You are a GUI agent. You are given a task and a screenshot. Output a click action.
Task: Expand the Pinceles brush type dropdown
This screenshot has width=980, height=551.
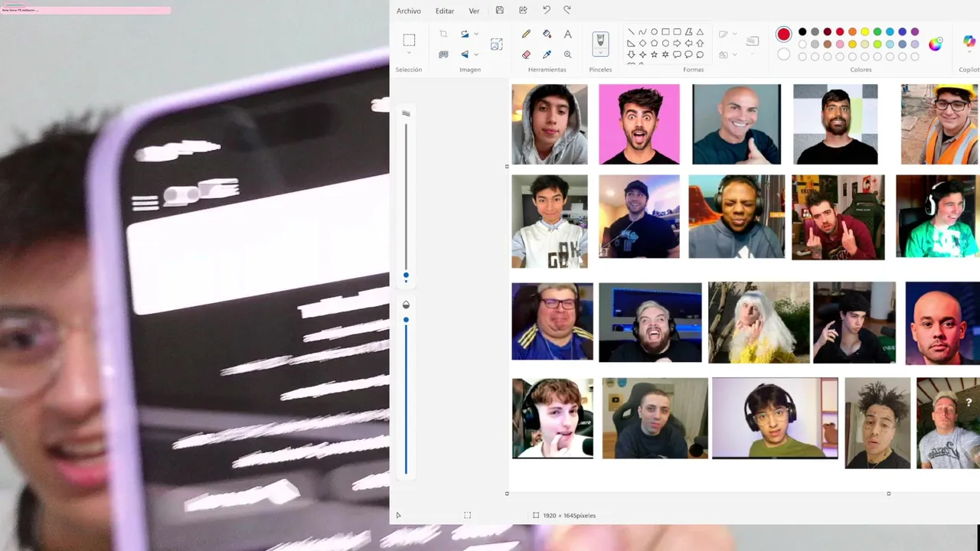(600, 54)
